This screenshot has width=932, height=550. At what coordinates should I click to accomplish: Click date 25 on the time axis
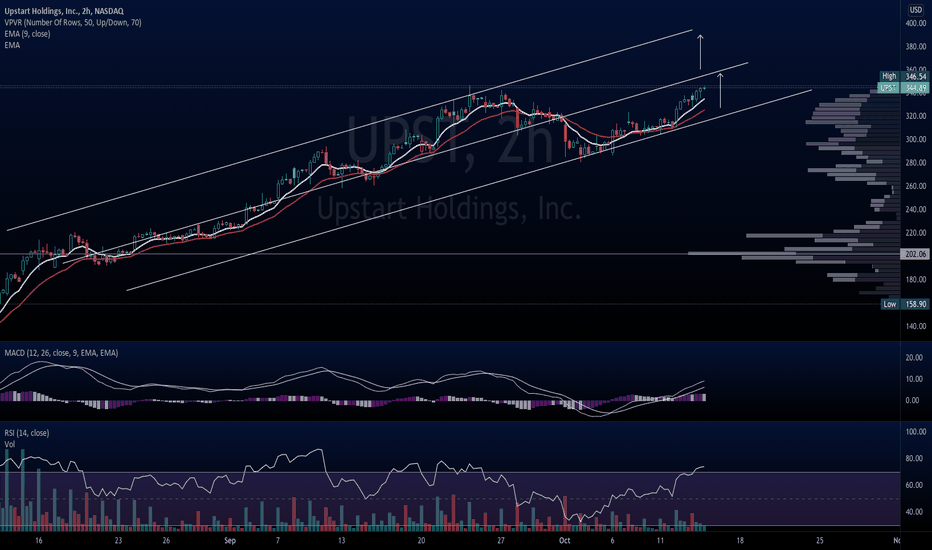point(819,540)
